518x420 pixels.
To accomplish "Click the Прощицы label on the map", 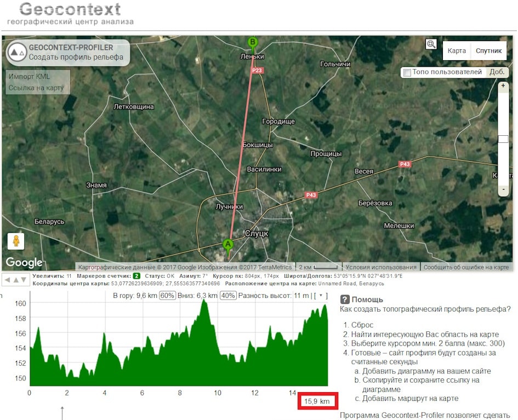I will pos(326,154).
